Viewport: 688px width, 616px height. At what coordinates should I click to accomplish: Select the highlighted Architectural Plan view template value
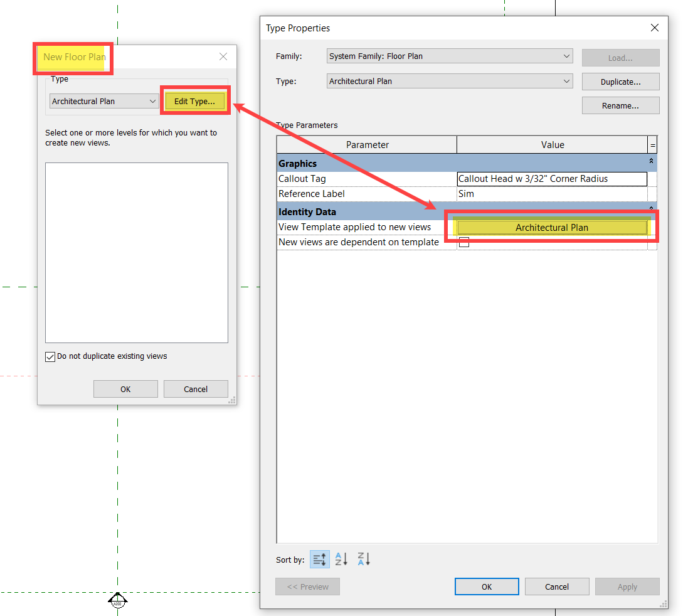tap(551, 227)
